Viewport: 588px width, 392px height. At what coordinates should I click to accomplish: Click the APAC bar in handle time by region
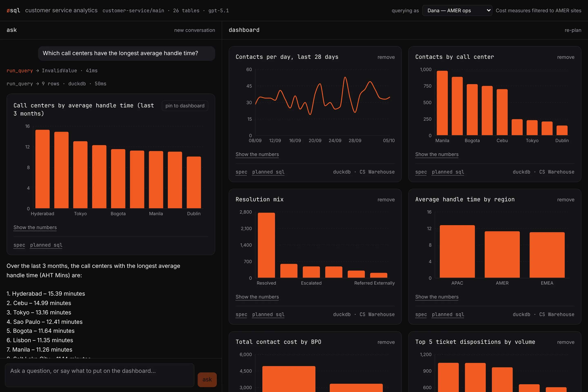(x=457, y=252)
